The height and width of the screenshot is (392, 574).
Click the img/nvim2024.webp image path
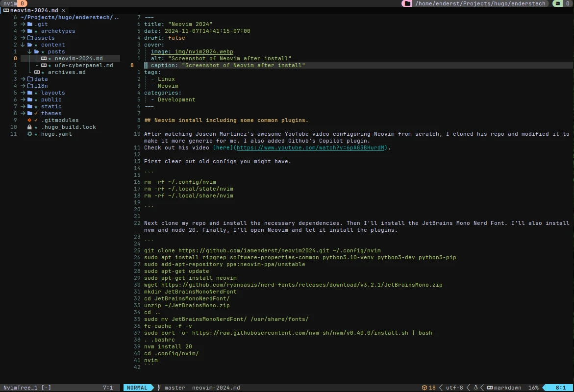[204, 51]
